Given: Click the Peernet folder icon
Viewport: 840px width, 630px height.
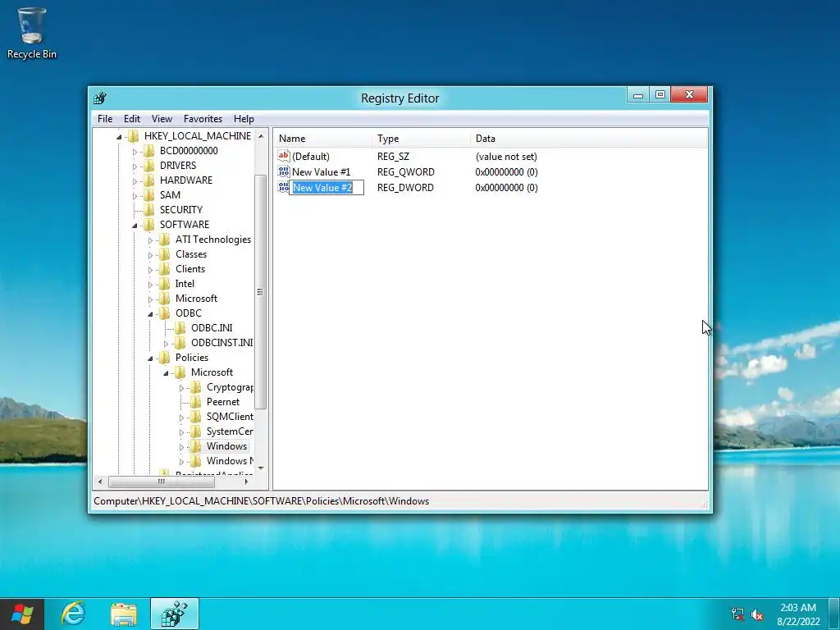Looking at the screenshot, I should pyautogui.click(x=195, y=402).
